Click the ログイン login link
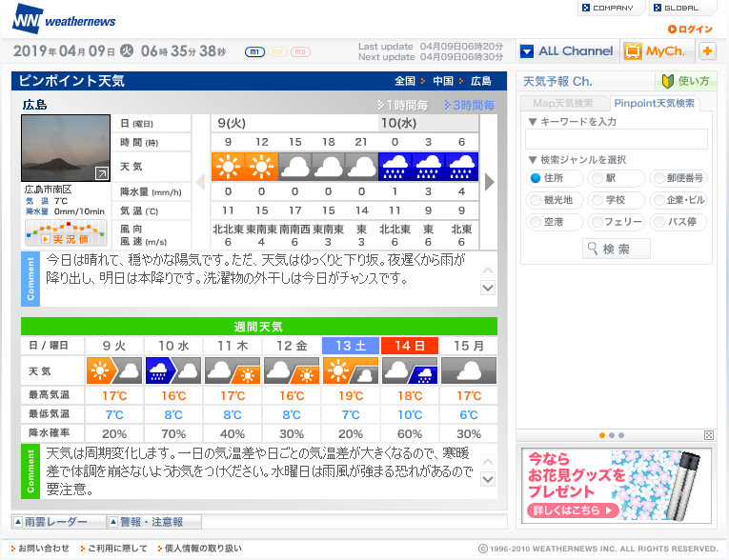The width and height of the screenshot is (729, 560). (690, 30)
